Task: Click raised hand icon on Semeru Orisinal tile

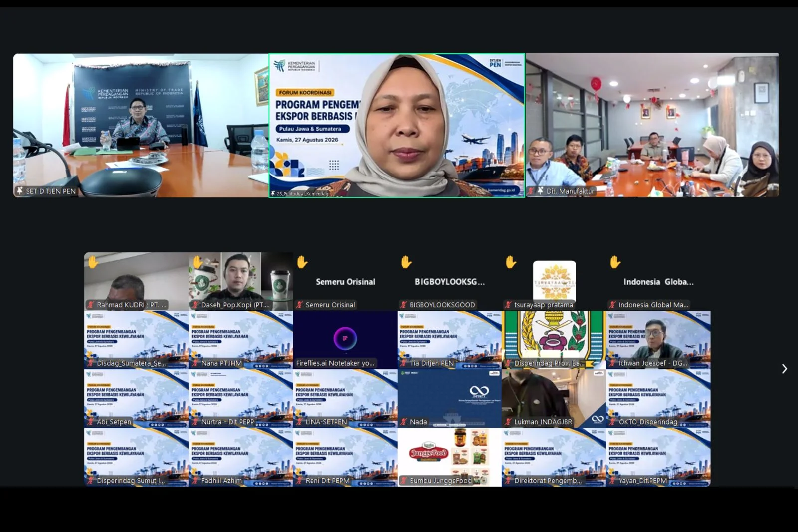Action: click(302, 262)
